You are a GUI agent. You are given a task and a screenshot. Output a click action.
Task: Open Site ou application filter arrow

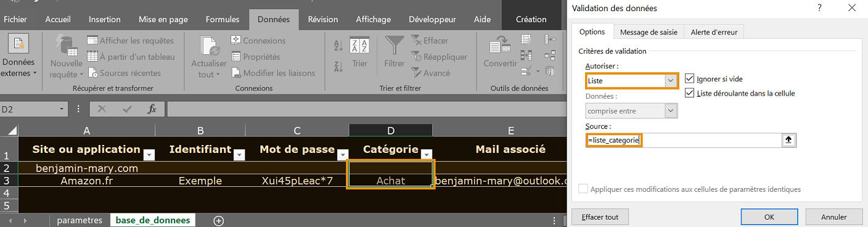(149, 154)
